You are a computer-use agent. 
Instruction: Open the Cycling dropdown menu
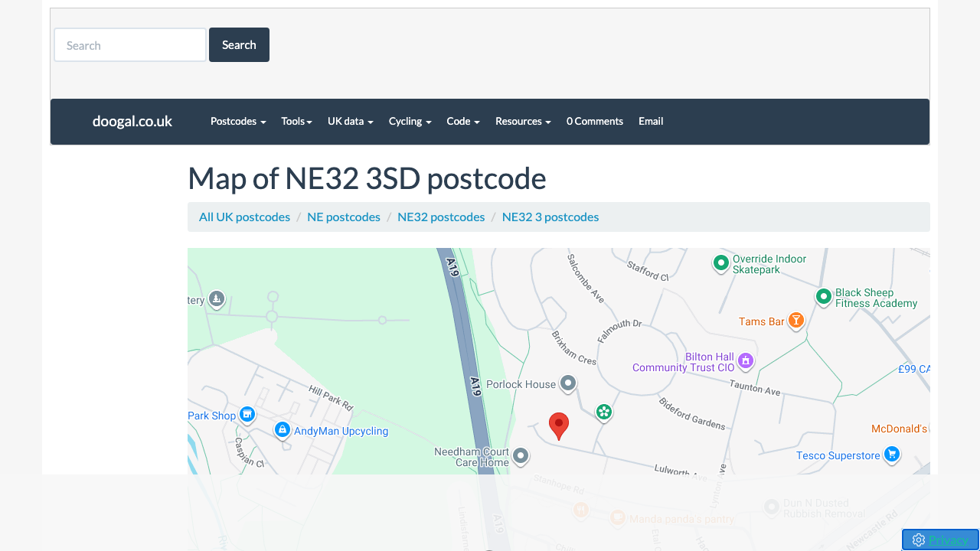(x=410, y=121)
